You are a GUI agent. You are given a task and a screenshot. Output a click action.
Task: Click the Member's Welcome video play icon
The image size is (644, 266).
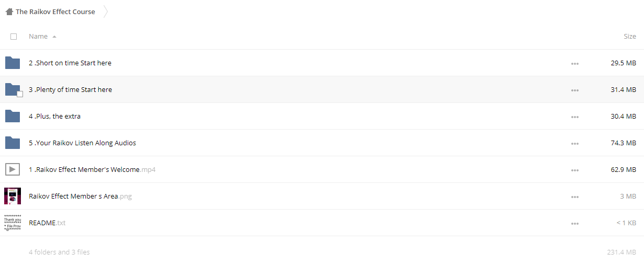click(x=13, y=169)
